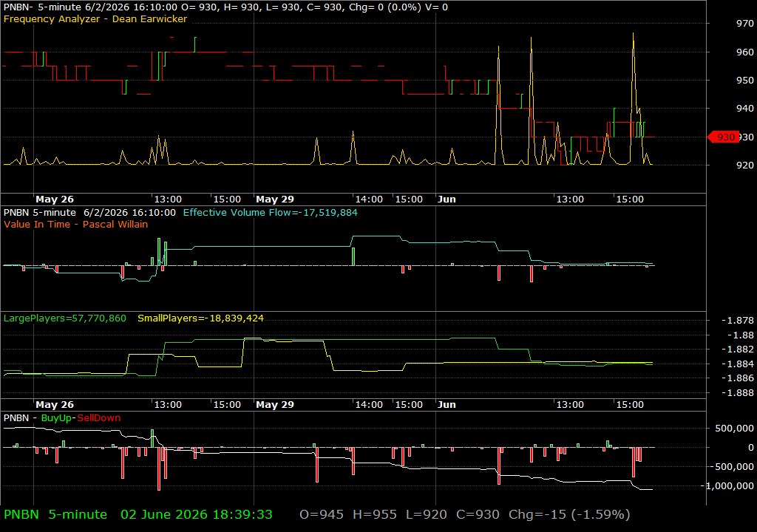Click 'Jun' date on top time axis
This screenshot has height=532, width=757.
[447, 199]
